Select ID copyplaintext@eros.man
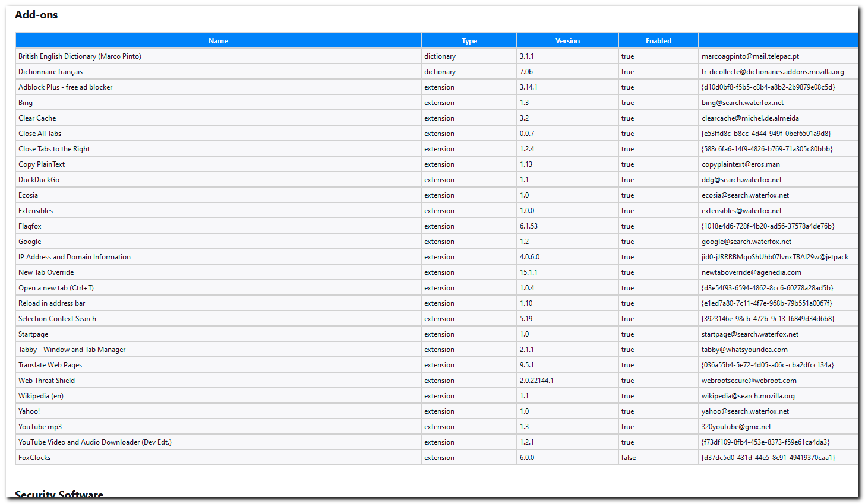This screenshot has width=865, height=504. [x=741, y=164]
